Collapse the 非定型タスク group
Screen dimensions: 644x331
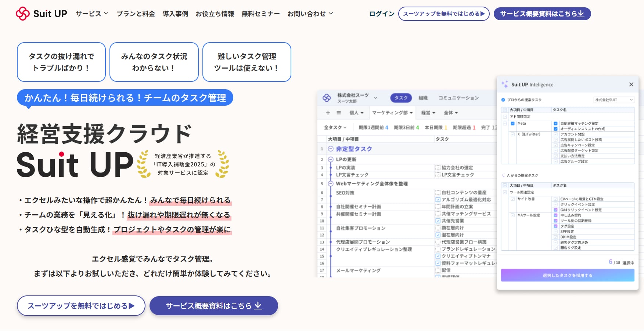coord(331,149)
